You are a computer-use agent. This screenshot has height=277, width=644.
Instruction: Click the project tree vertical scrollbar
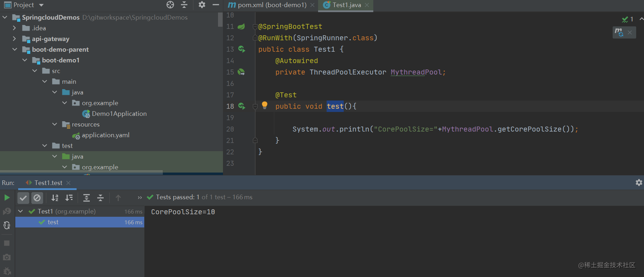click(x=220, y=20)
